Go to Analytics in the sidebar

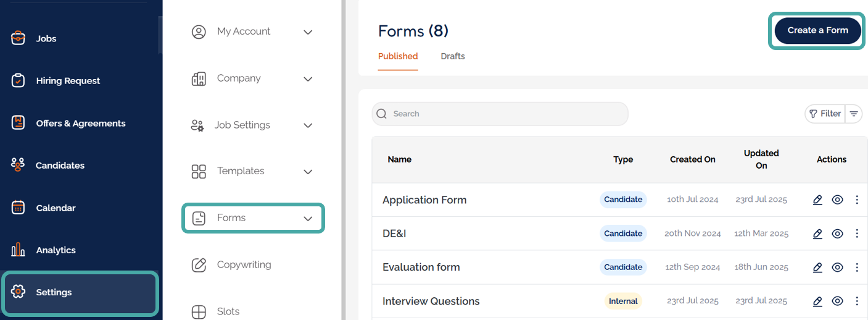[56, 250]
